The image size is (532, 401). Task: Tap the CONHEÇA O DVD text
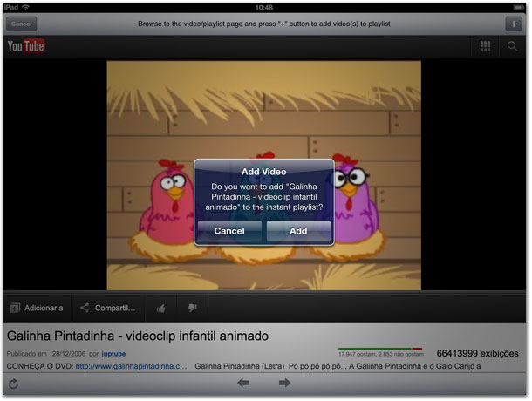[40, 366]
